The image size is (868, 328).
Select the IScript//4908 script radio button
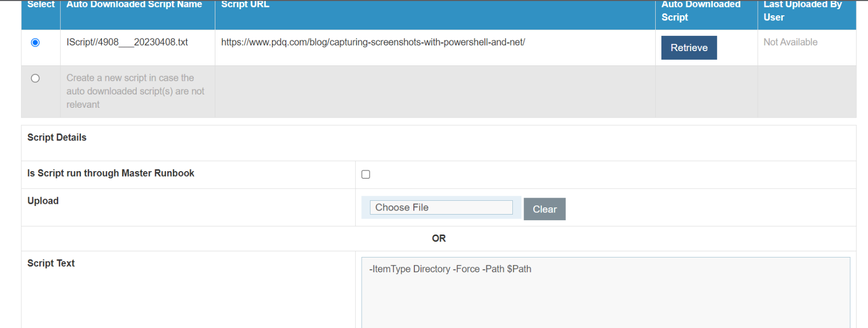coord(35,42)
